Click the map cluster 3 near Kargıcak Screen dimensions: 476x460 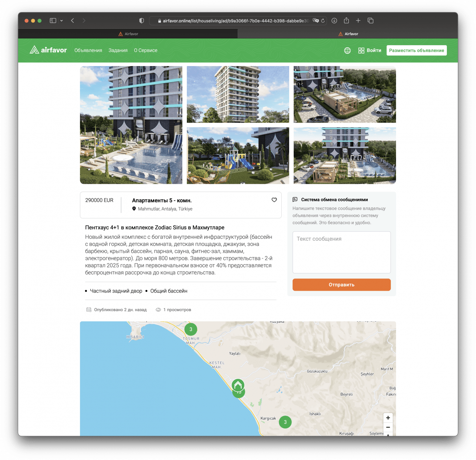[x=285, y=422]
